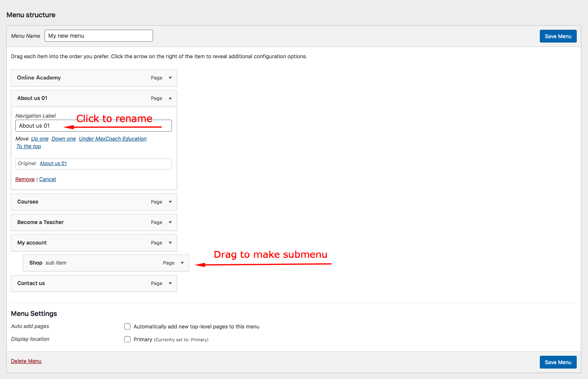Click the Navigation Label input field
The width and height of the screenshot is (588, 379).
click(93, 126)
